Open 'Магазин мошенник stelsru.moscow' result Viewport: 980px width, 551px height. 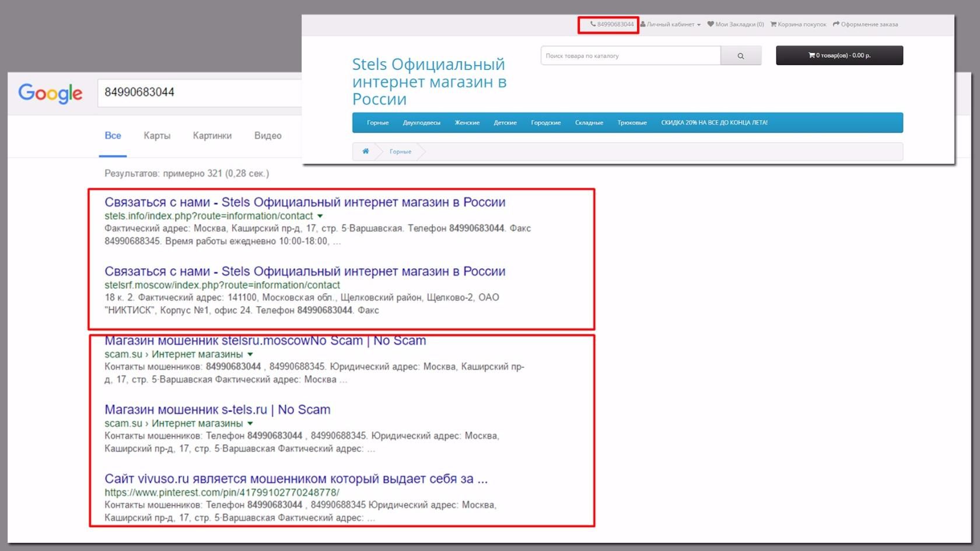coord(265,341)
